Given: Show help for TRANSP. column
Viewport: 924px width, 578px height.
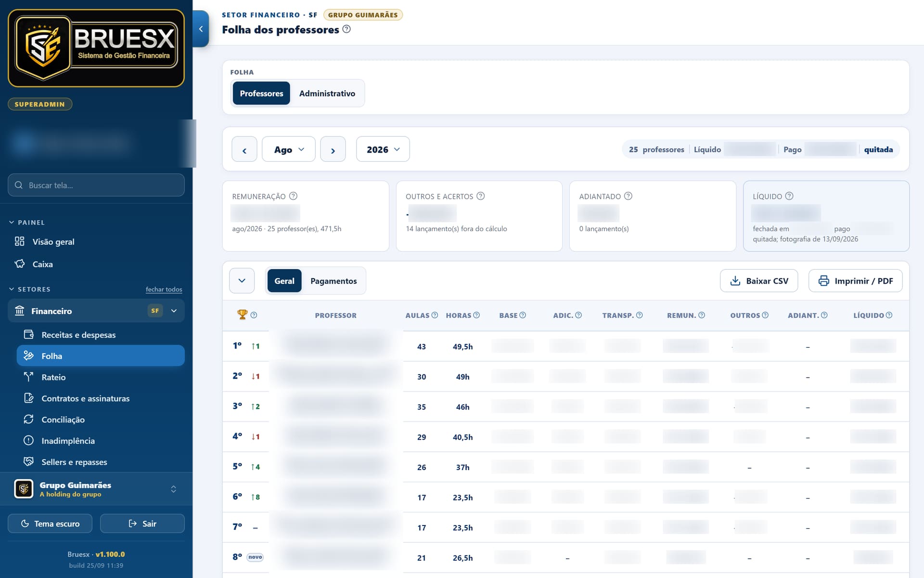Looking at the screenshot, I should (x=640, y=315).
